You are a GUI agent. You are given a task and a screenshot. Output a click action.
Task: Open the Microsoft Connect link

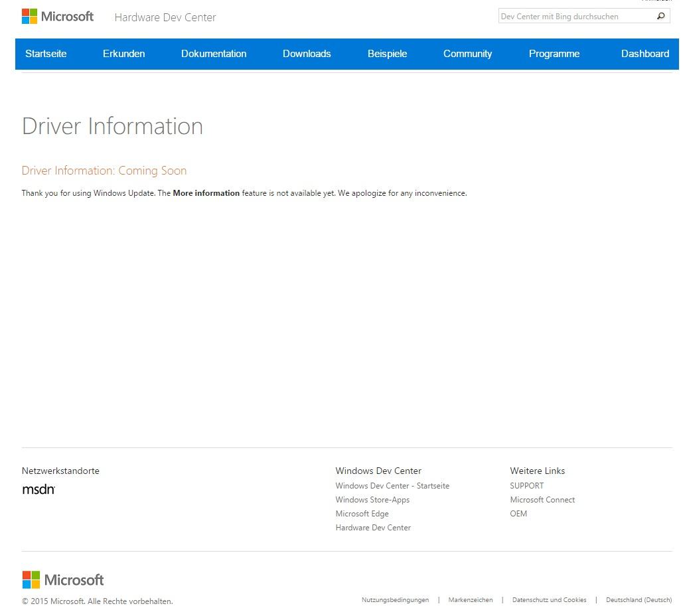tap(542, 500)
